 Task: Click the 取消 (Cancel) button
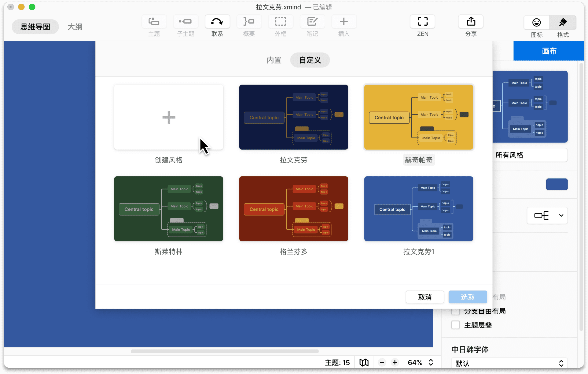pos(425,297)
